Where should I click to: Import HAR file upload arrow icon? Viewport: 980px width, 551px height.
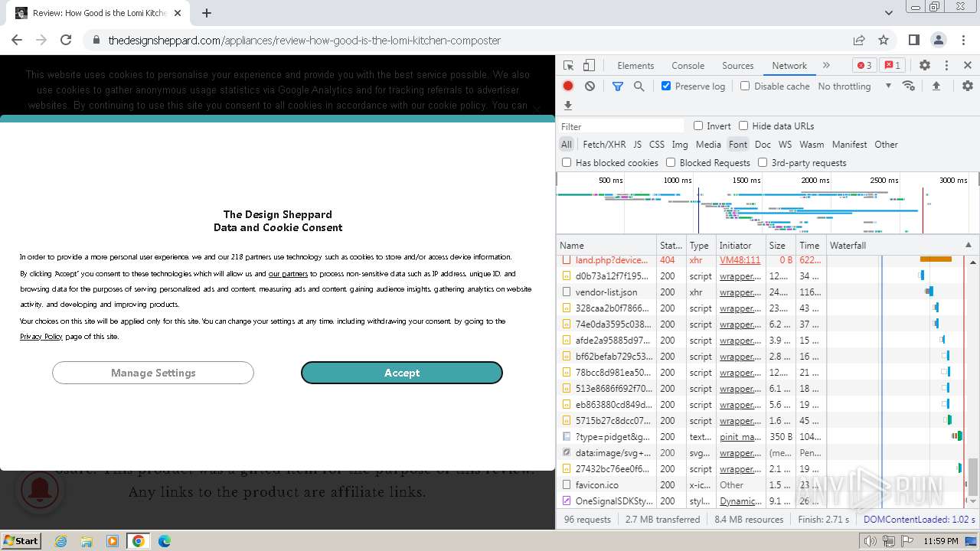936,86
